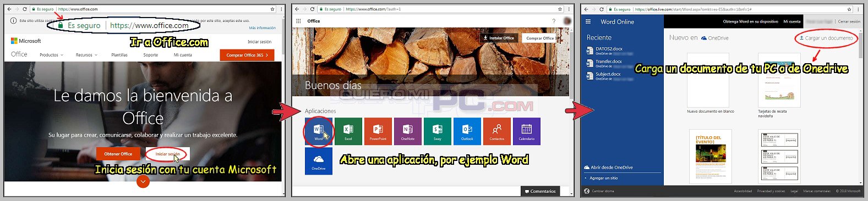
Task: Open the PowerPoint app tile
Action: click(x=378, y=131)
